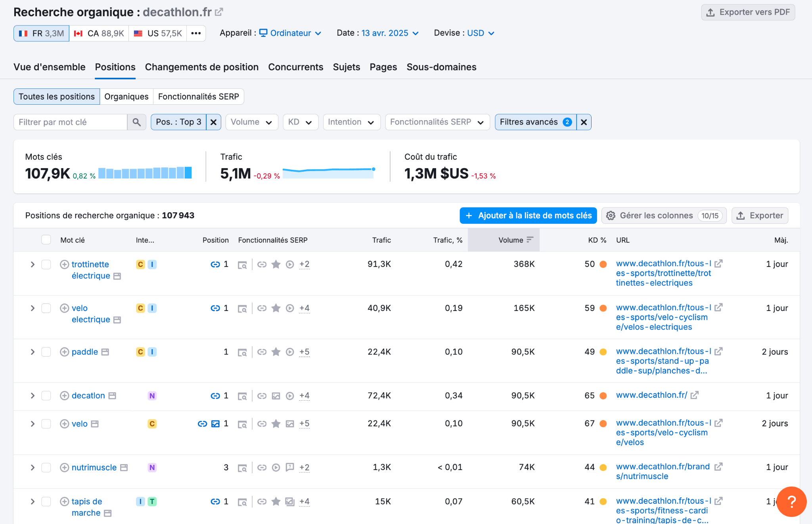
Task: Expand the nutrimuscle row details
Action: [x=33, y=468]
